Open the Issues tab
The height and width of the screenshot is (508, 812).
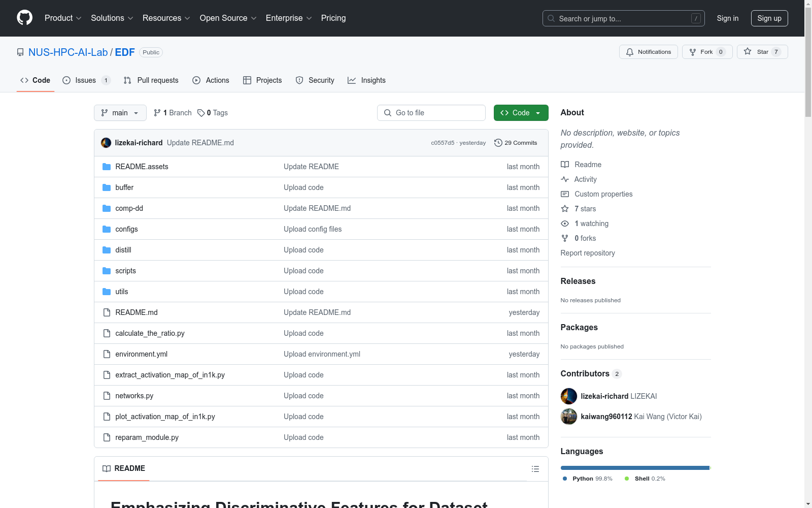point(85,80)
